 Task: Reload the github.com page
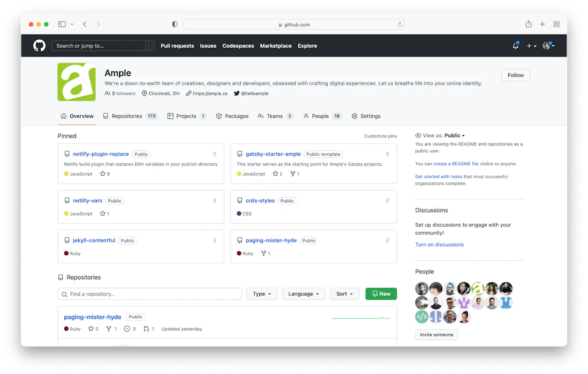[400, 25]
